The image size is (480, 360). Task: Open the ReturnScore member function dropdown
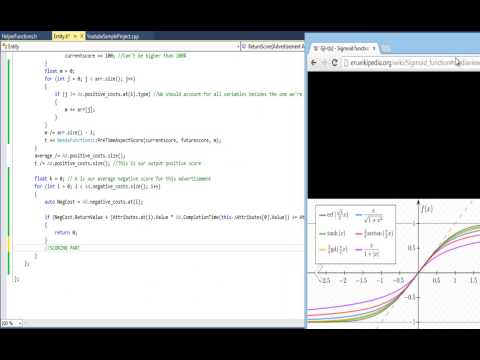(272, 46)
